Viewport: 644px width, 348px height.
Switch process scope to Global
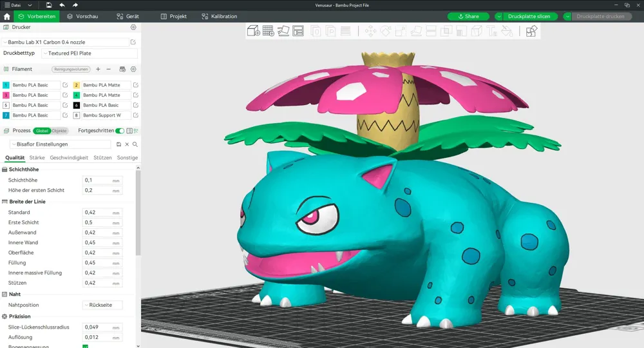[42, 131]
